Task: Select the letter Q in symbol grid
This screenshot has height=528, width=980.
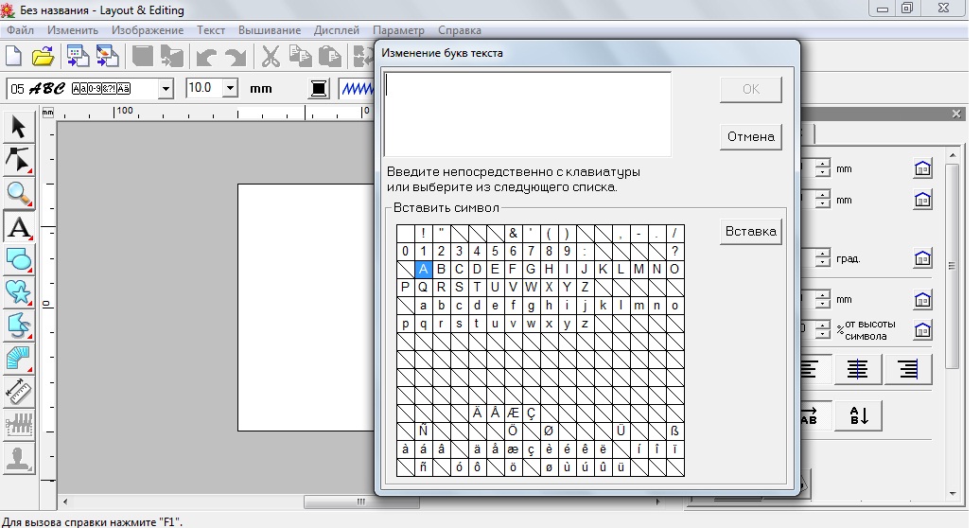Action: pos(423,288)
